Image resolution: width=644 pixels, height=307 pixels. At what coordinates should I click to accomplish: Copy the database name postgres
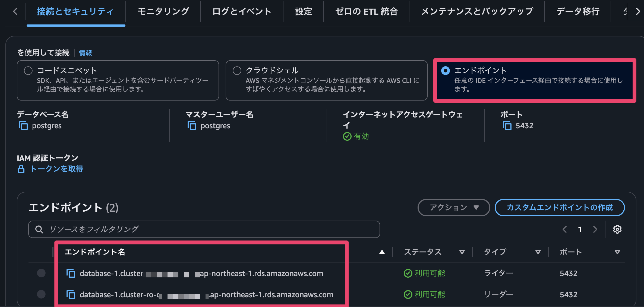point(23,126)
